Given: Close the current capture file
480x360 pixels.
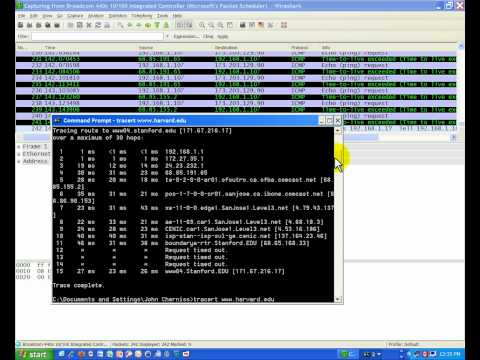Looking at the screenshot, I should click(x=89, y=25).
